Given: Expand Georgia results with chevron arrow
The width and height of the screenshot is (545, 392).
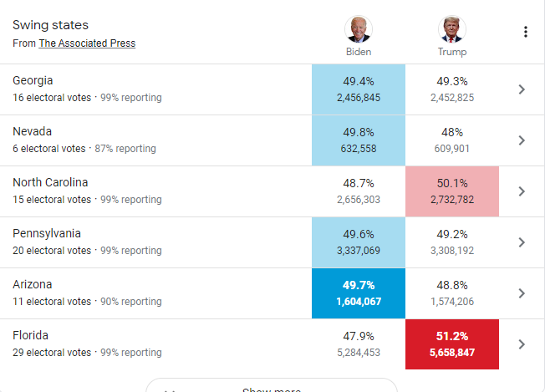Looking at the screenshot, I should [x=522, y=89].
